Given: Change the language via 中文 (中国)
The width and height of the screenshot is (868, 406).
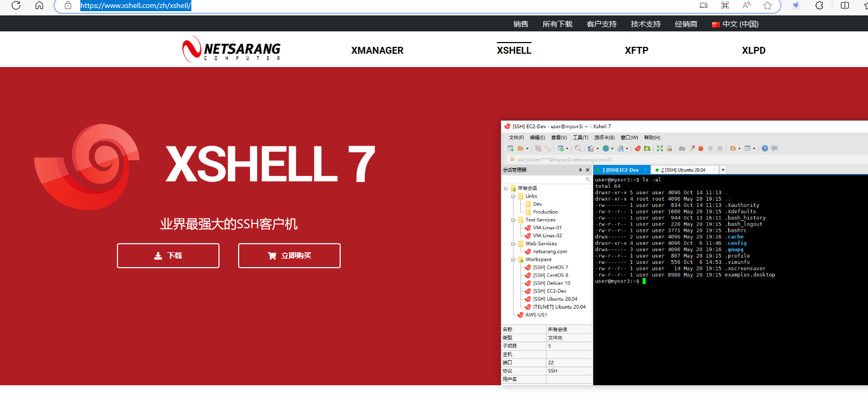Looking at the screenshot, I should point(736,24).
